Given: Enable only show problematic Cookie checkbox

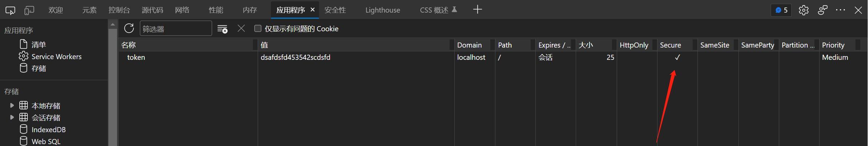Looking at the screenshot, I should pos(258,28).
